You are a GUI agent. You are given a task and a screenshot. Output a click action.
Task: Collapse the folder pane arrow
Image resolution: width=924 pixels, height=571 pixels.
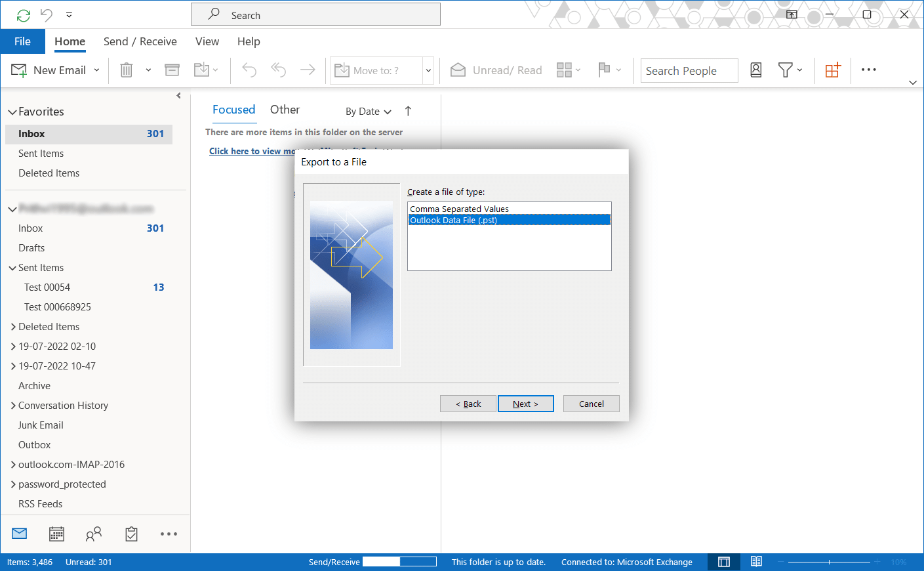coord(178,96)
